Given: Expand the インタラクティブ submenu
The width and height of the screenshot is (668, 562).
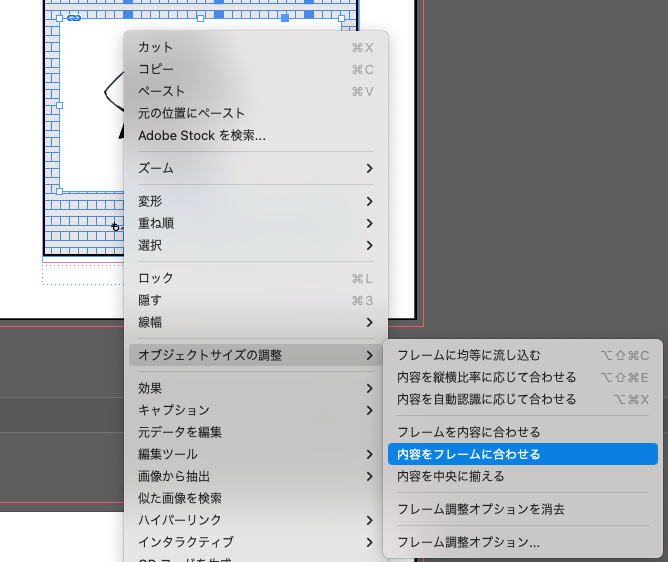Looking at the screenshot, I should pyautogui.click(x=256, y=542).
